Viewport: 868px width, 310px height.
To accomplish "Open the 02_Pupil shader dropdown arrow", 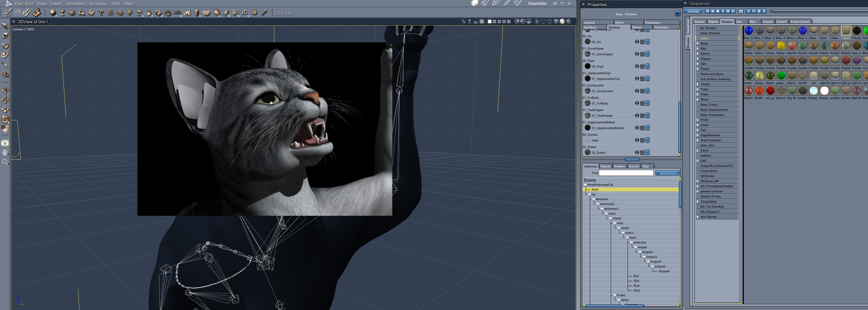I will point(648,66).
